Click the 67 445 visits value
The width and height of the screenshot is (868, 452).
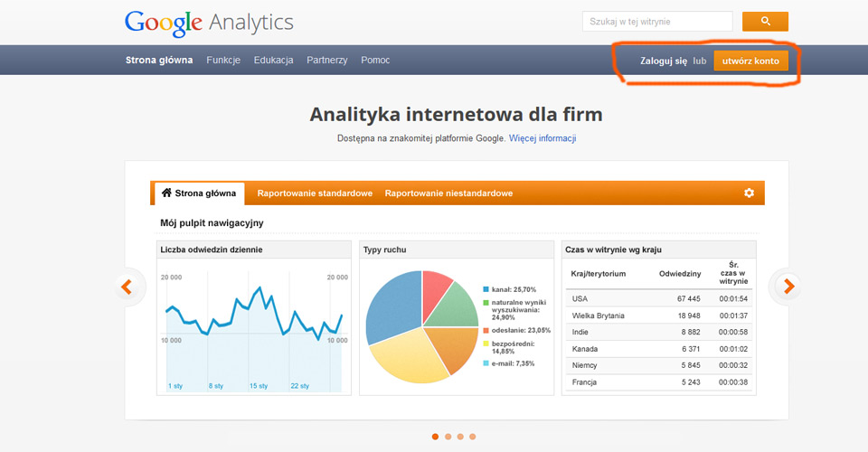click(x=689, y=298)
